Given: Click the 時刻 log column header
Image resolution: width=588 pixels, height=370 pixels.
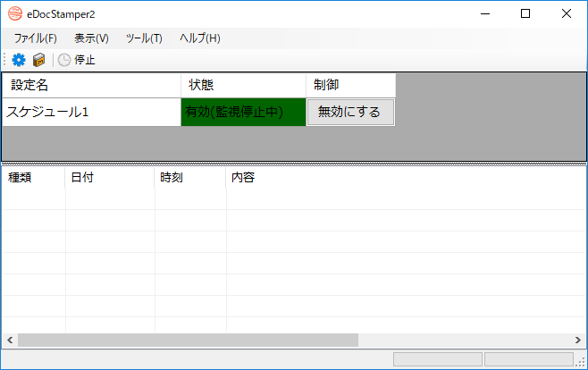Looking at the screenshot, I should pos(190,177).
